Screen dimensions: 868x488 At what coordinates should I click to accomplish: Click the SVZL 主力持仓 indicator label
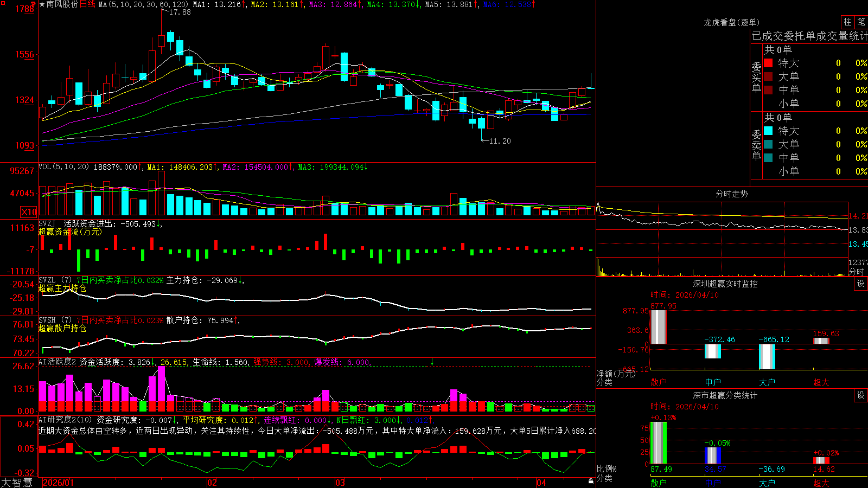click(141, 280)
